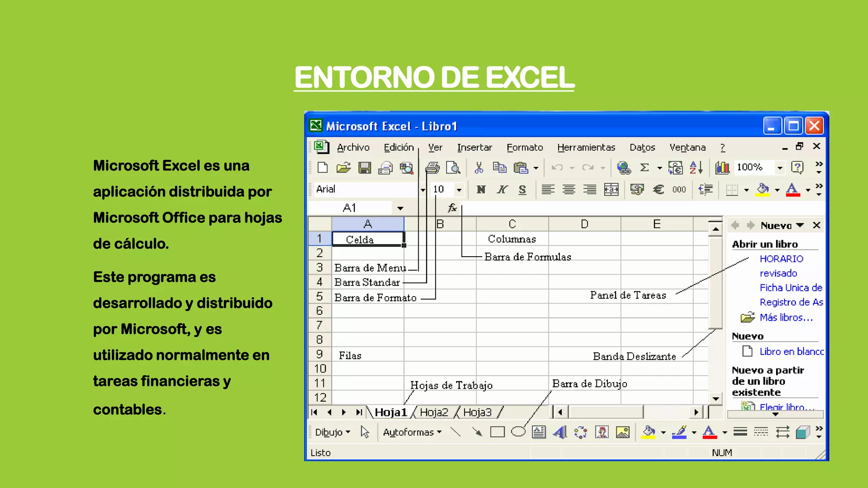
Task: Open the Chart Wizard icon
Action: pos(722,168)
